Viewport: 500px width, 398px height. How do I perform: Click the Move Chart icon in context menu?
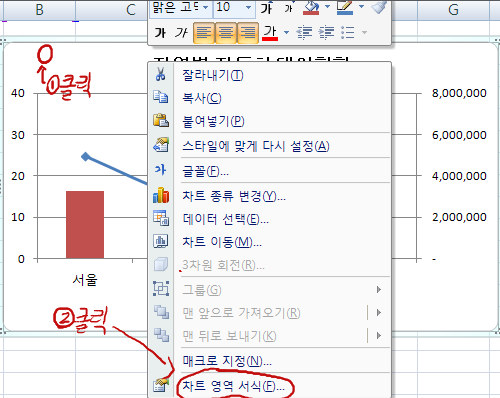(161, 241)
